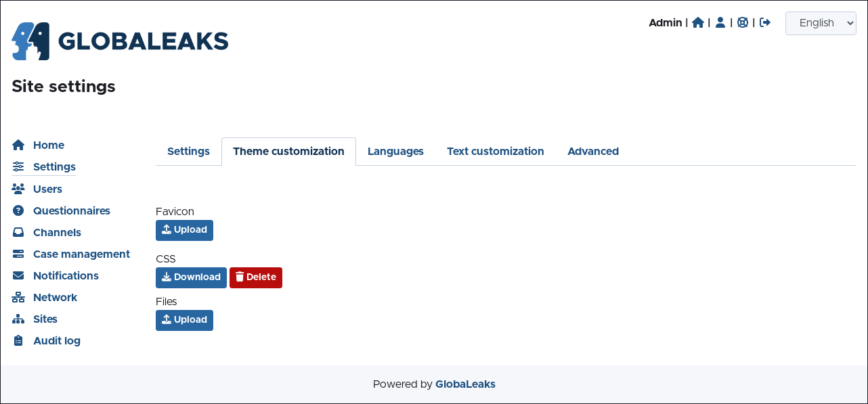
Task: Follow the GlobaLeaks footer link
Action: point(465,384)
